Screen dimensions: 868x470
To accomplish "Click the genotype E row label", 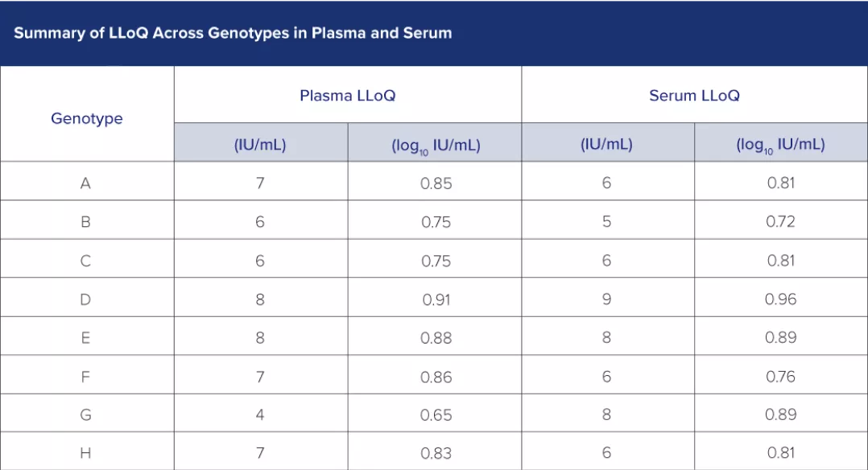I will click(85, 338).
